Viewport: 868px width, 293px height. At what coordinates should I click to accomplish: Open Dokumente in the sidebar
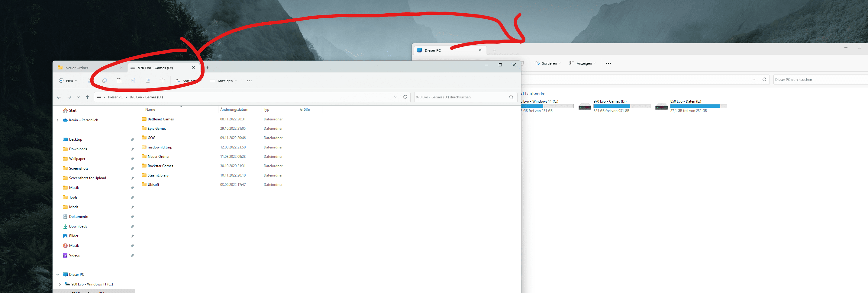point(79,217)
